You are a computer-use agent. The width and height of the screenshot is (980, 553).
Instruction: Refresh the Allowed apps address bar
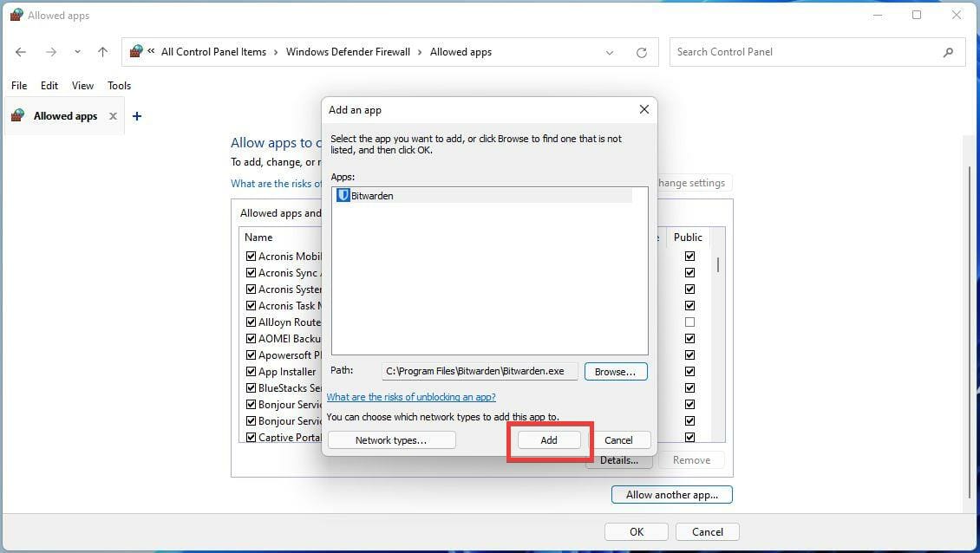(641, 53)
